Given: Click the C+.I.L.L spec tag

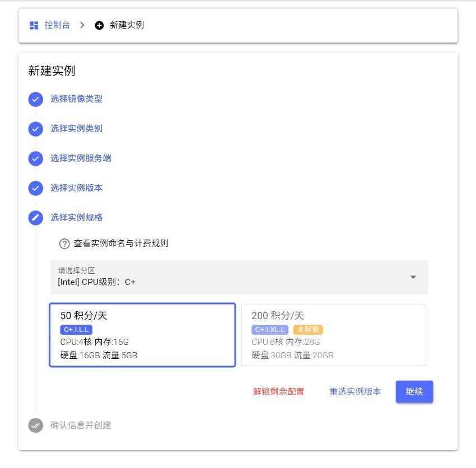Looking at the screenshot, I should click(x=76, y=330).
